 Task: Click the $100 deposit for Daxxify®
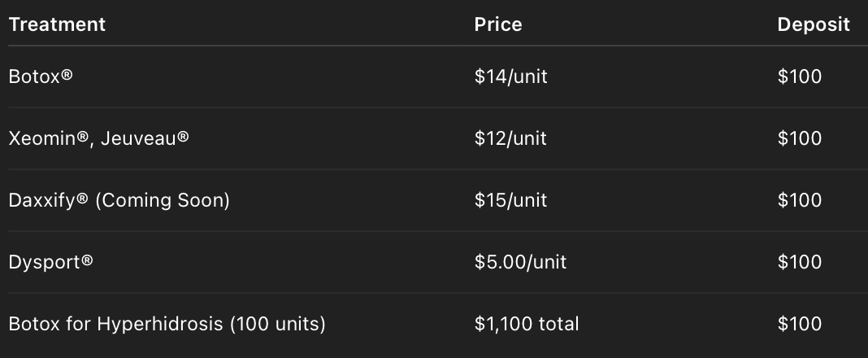(x=800, y=200)
